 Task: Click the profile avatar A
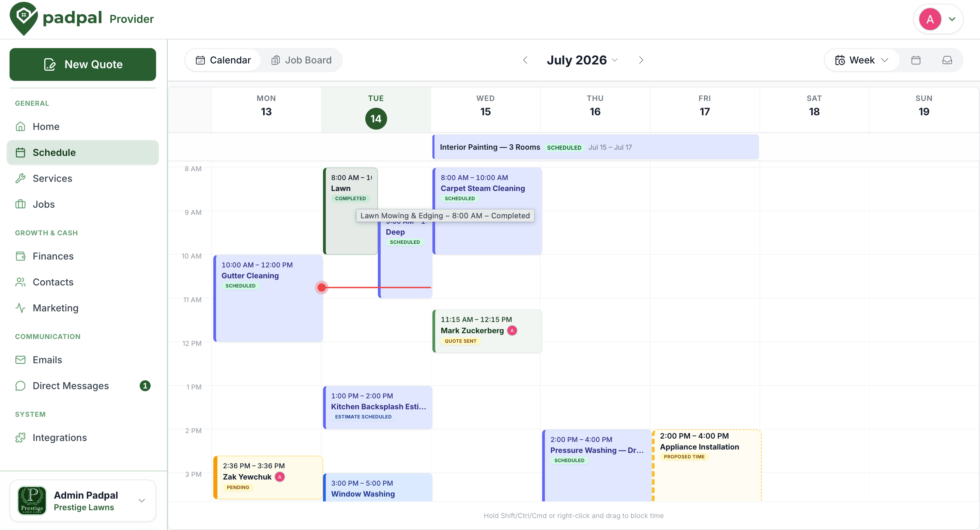(x=930, y=19)
